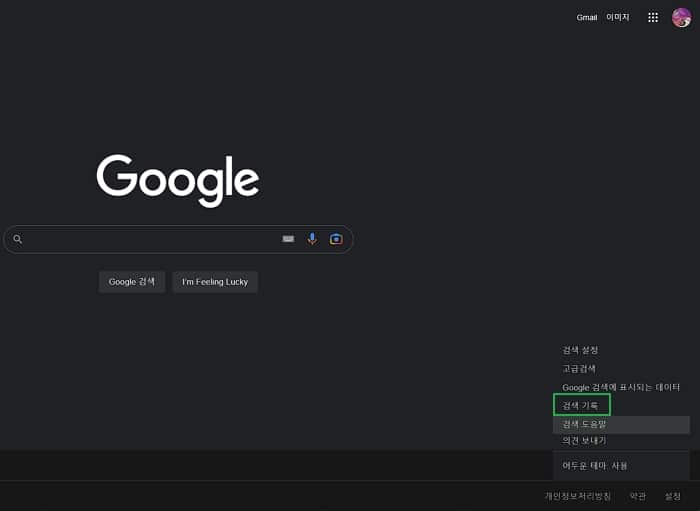
Task: Click the Google 검색 button
Action: 132,282
